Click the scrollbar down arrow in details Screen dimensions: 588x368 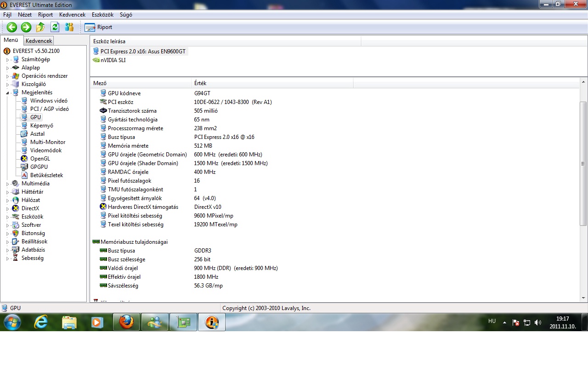click(x=583, y=298)
